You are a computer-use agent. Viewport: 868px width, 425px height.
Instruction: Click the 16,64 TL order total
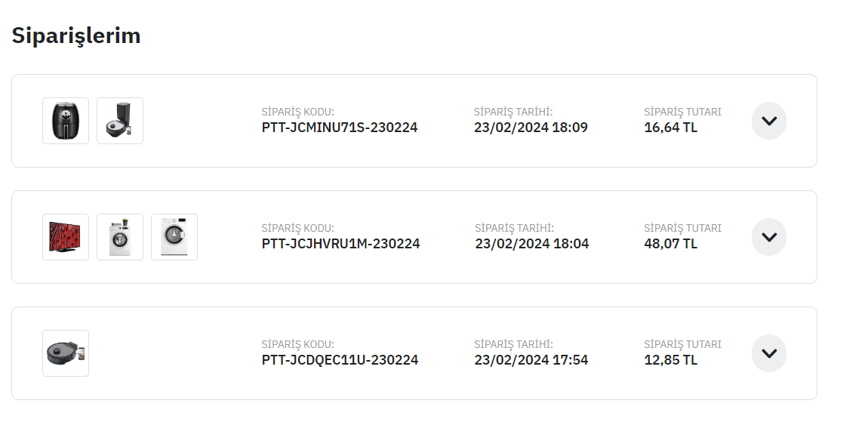click(x=670, y=128)
